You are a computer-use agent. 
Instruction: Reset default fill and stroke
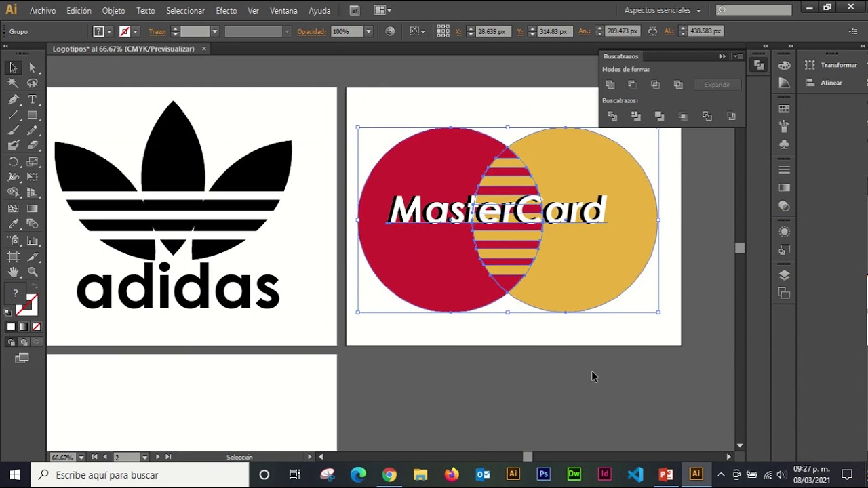8,312
